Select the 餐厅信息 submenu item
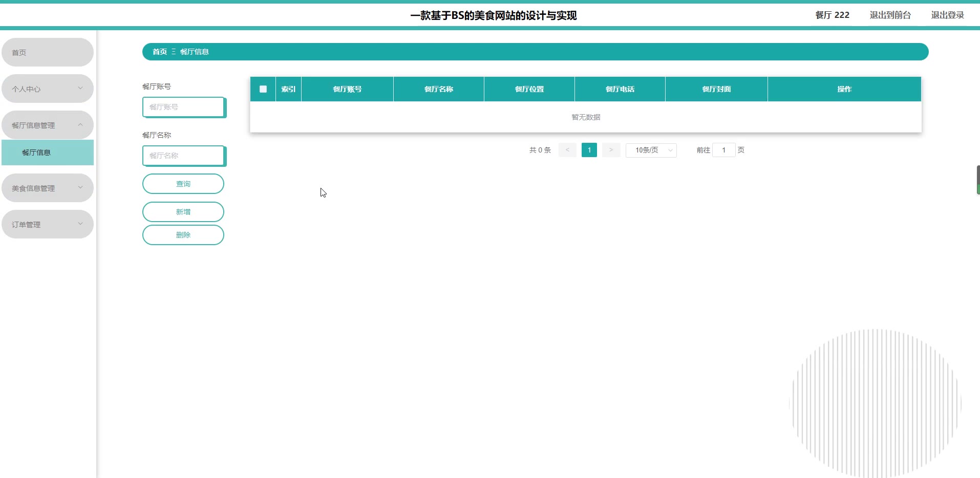The height and width of the screenshot is (478, 980). click(48, 153)
